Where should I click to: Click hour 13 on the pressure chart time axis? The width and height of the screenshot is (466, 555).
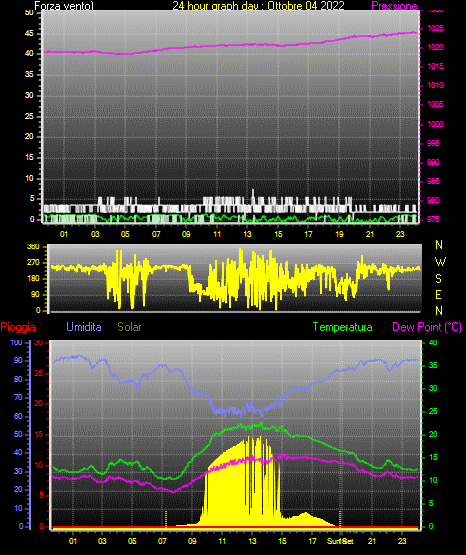coord(247,234)
